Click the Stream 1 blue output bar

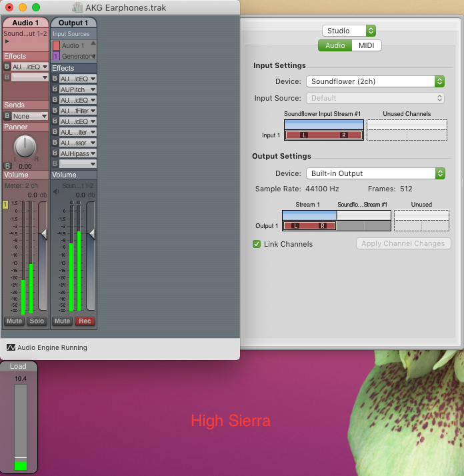coord(309,215)
